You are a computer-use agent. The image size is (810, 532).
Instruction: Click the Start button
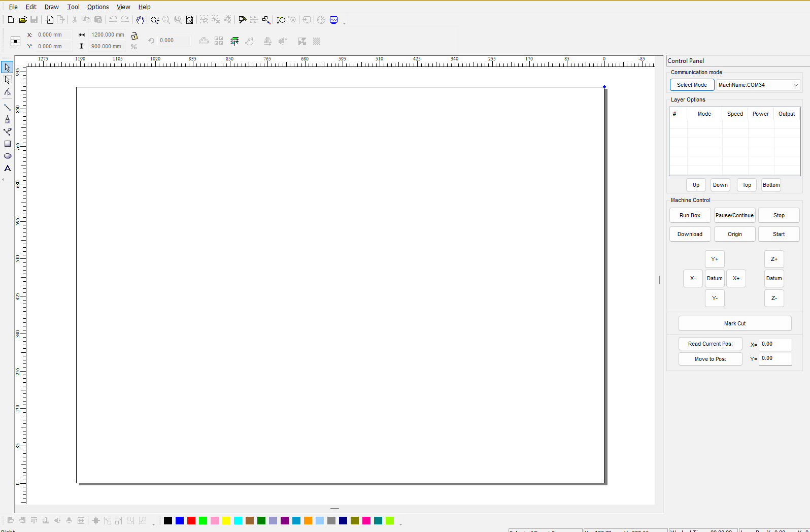(779, 234)
